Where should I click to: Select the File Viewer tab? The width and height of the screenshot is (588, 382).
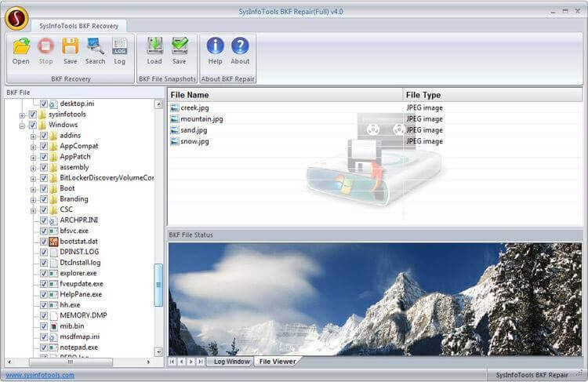(x=277, y=362)
